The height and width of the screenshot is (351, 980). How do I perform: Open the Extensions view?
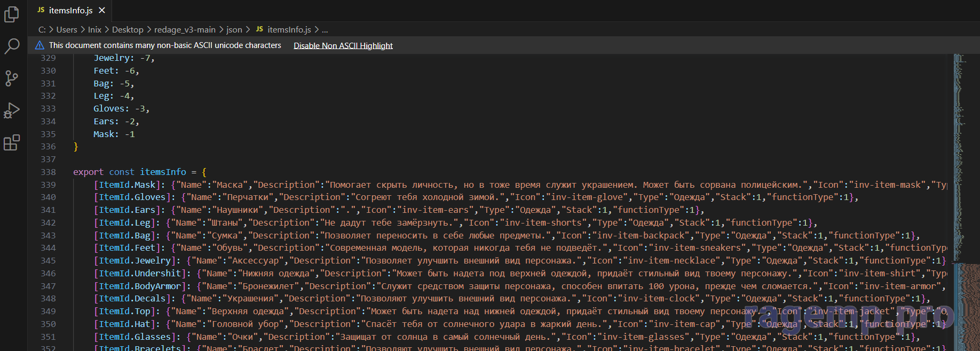tap(12, 143)
